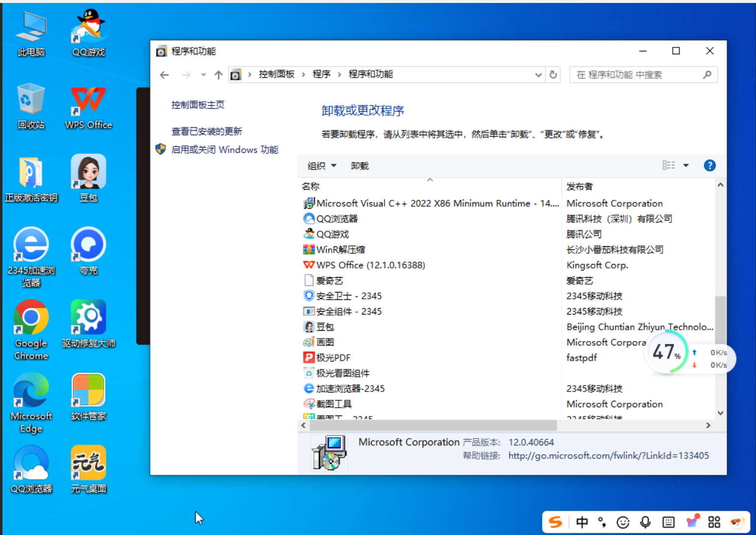Open the view options dropdown arrow
Image resolution: width=756 pixels, height=535 pixels.
[x=686, y=166]
